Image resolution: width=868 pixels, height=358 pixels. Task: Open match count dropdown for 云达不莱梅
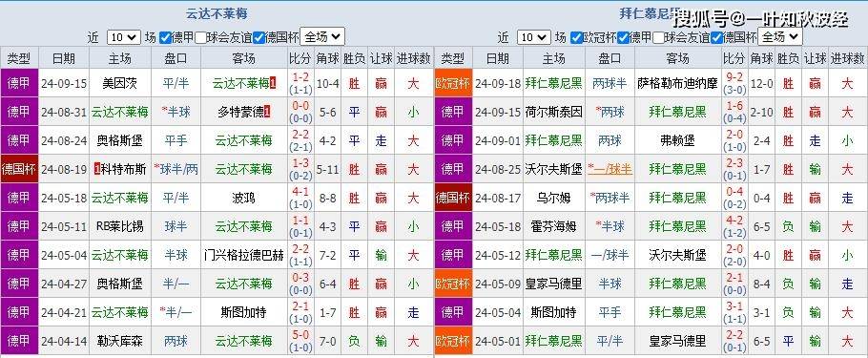123,37
